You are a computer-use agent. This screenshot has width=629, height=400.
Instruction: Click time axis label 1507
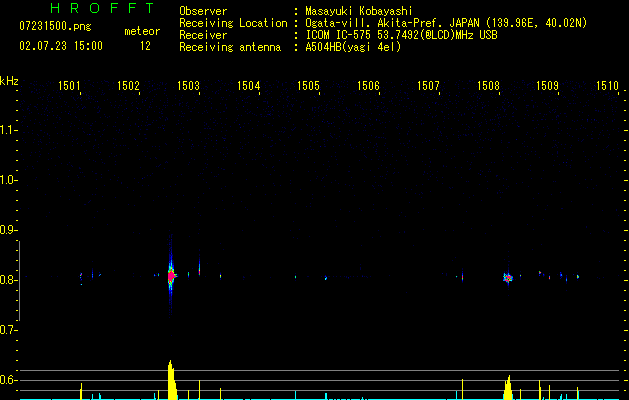click(428, 85)
